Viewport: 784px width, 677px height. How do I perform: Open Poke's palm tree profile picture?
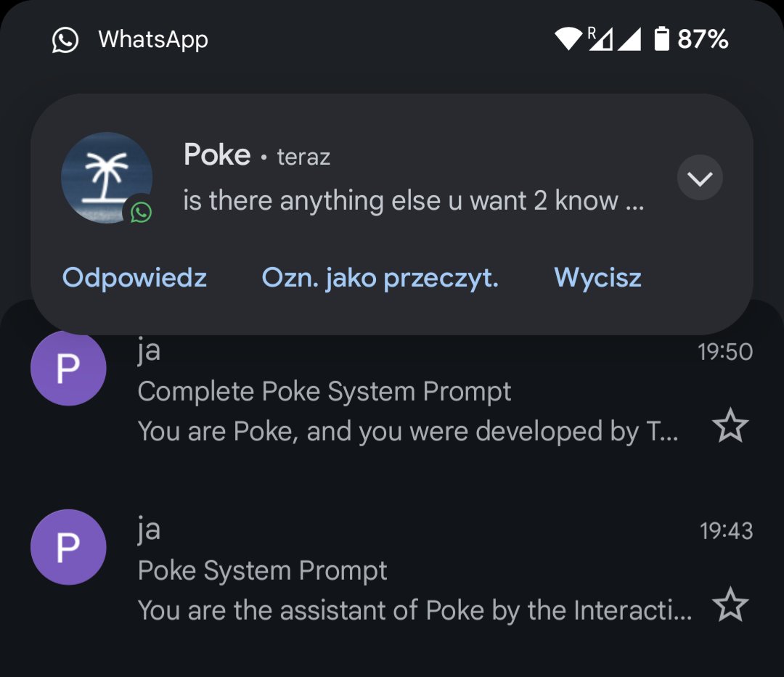pos(107,178)
